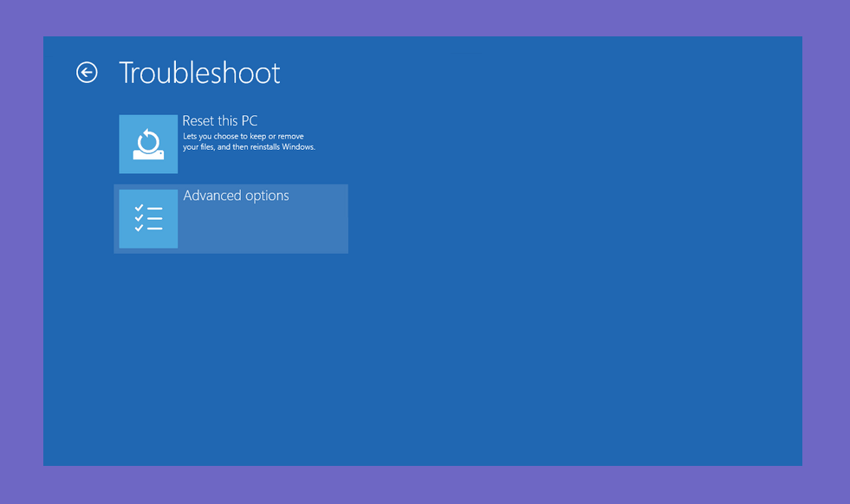
Task: Click the 'Lets you choose to keep or remove' description
Action: pyautogui.click(x=249, y=141)
